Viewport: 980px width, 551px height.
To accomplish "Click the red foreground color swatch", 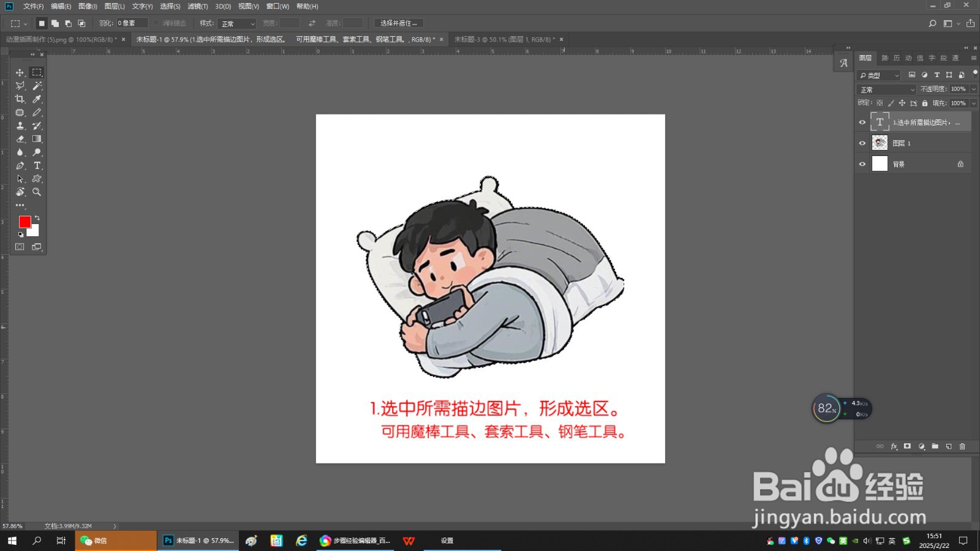I will point(24,222).
